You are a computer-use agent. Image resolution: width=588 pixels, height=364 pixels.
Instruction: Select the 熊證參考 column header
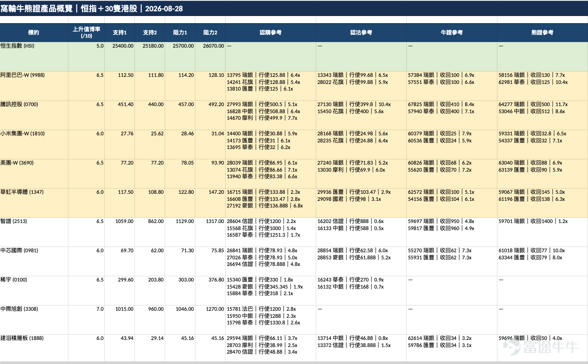542,33
